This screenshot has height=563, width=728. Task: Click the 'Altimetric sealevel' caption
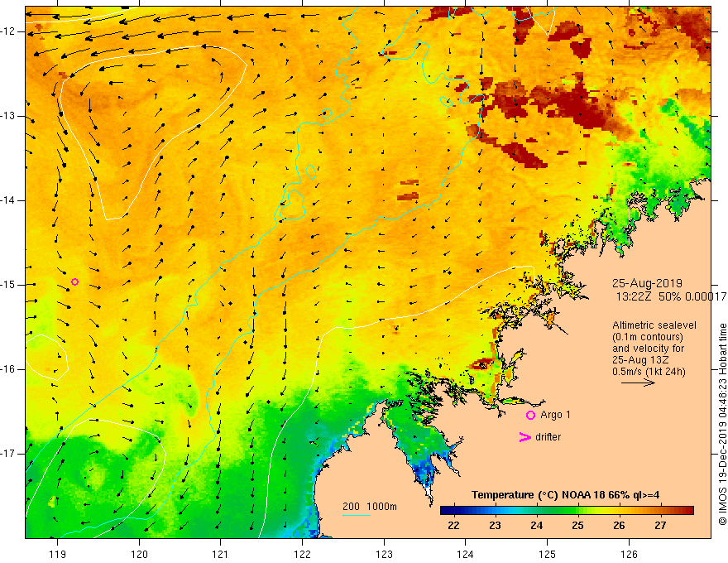click(654, 325)
